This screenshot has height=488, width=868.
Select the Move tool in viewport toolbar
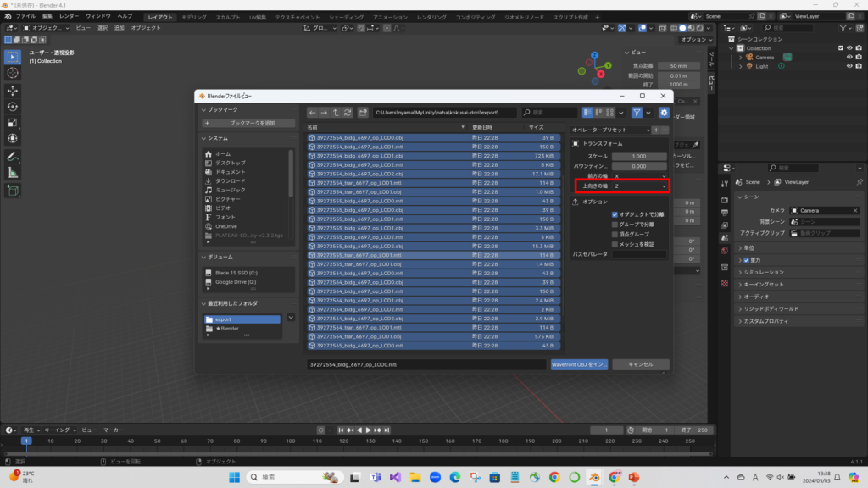tap(13, 90)
